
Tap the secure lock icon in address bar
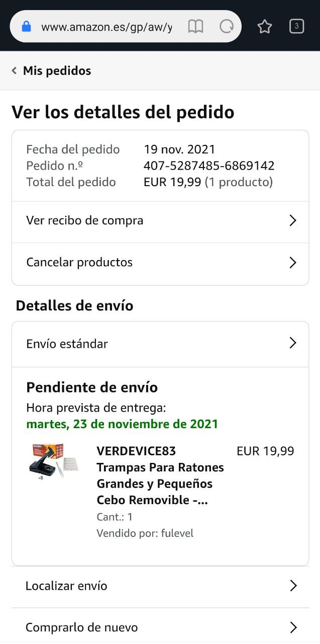coord(27,27)
